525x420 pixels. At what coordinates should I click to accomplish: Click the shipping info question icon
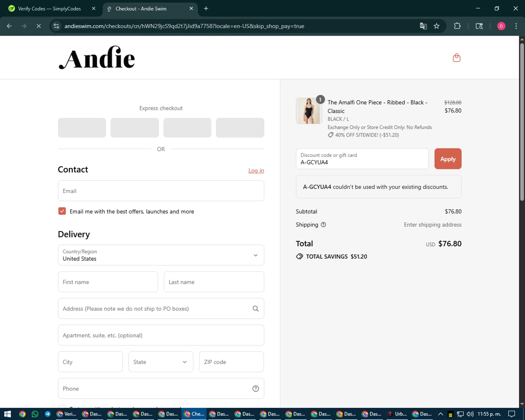click(x=323, y=225)
